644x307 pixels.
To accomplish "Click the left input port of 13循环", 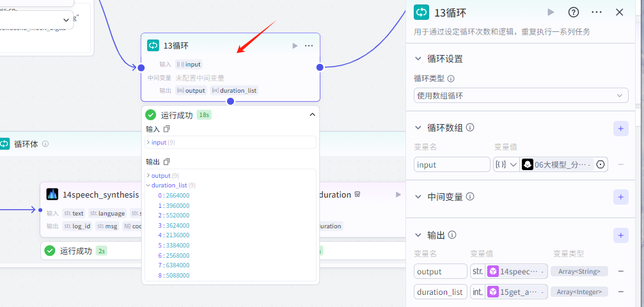I will tap(141, 67).
